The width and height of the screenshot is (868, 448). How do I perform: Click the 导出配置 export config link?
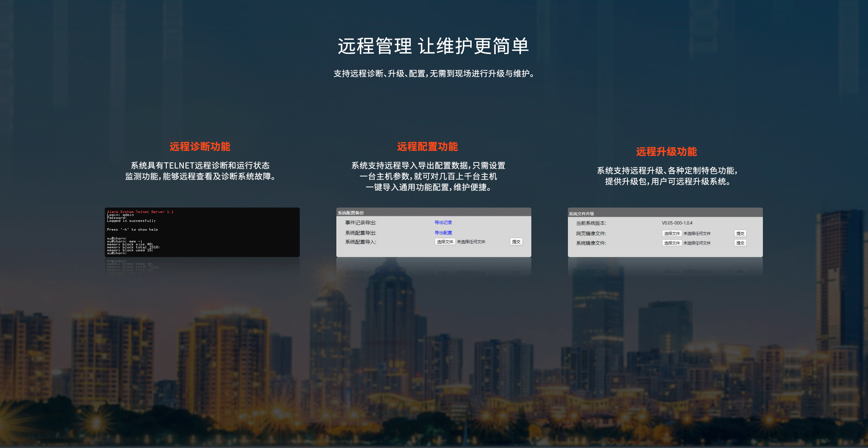pos(443,232)
